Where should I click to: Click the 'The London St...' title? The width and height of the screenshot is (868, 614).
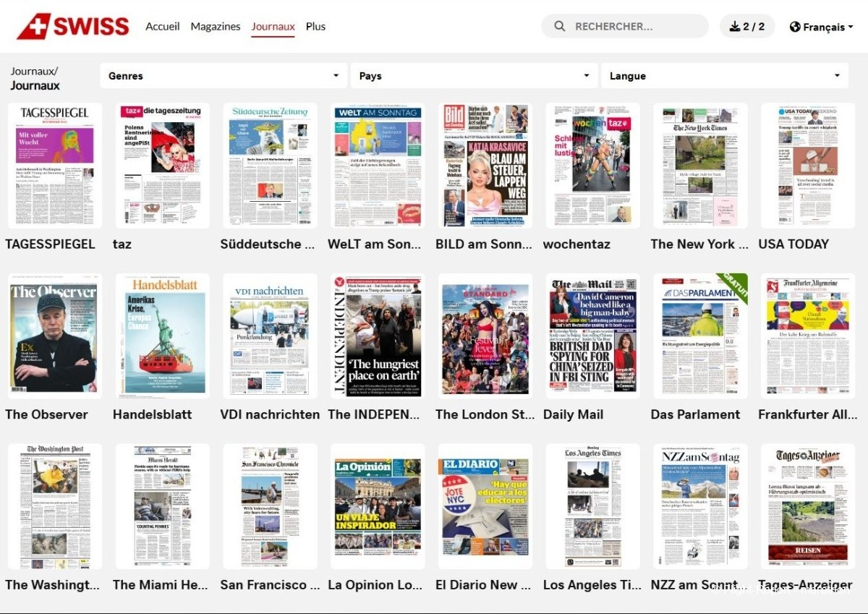point(485,415)
